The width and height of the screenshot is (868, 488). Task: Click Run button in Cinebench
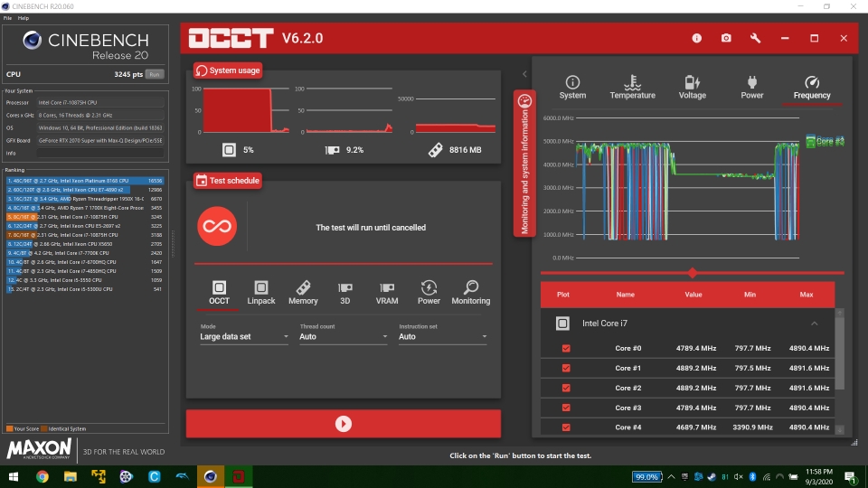tap(155, 74)
